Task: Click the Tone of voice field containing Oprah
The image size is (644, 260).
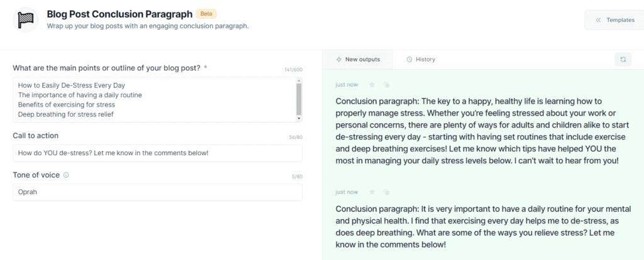Action: [x=158, y=192]
